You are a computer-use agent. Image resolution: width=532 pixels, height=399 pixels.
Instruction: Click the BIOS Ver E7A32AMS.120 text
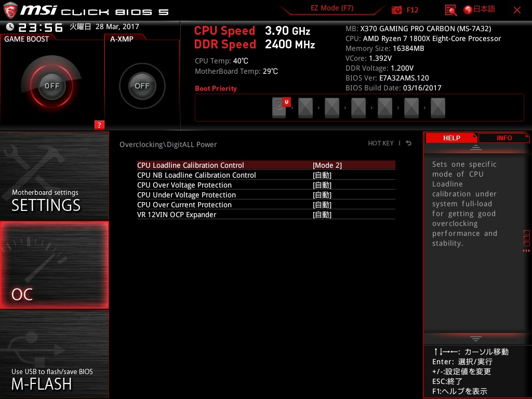[387, 78]
